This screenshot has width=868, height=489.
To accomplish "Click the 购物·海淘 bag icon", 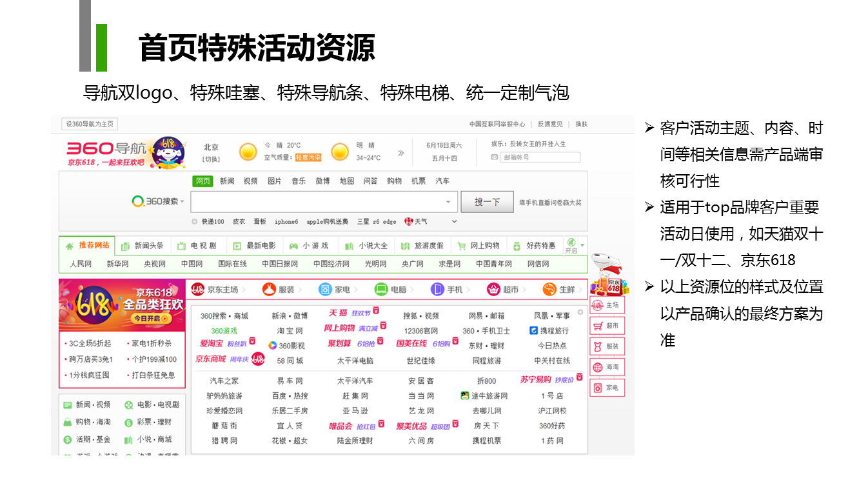I will (x=67, y=422).
